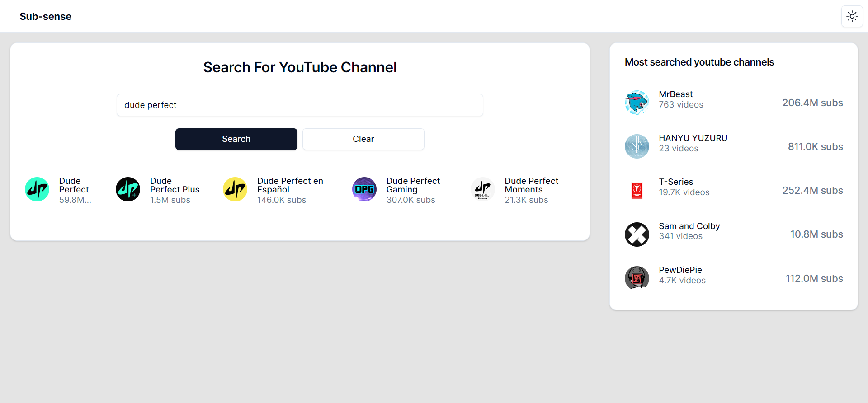Focus the channel search input field
Viewport: 868px width, 403px height.
tap(300, 105)
